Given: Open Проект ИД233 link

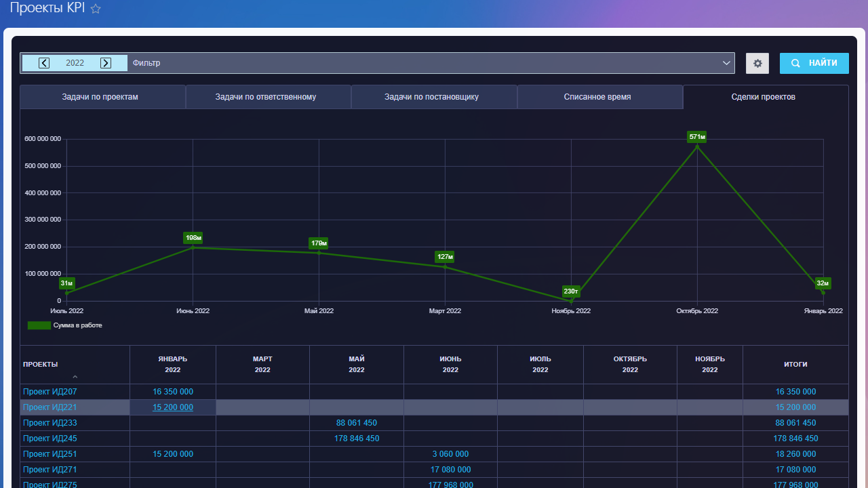Looking at the screenshot, I should tap(50, 423).
